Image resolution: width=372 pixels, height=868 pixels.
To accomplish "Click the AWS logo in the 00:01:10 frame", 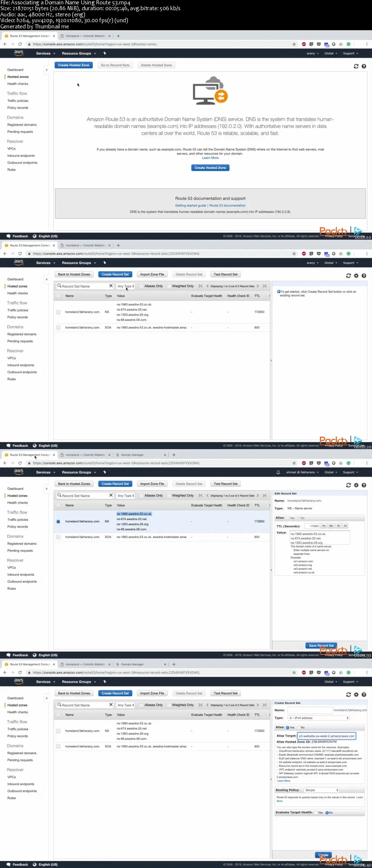I will click(19, 53).
